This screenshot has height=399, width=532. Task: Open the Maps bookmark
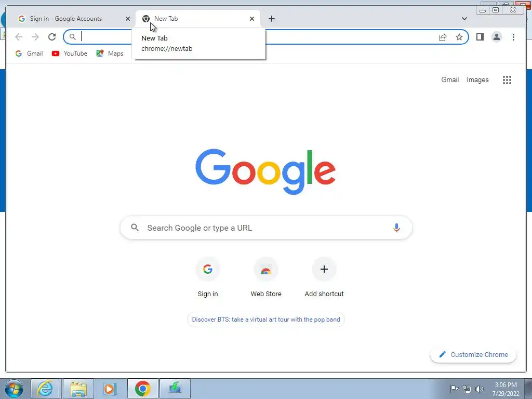110,54
